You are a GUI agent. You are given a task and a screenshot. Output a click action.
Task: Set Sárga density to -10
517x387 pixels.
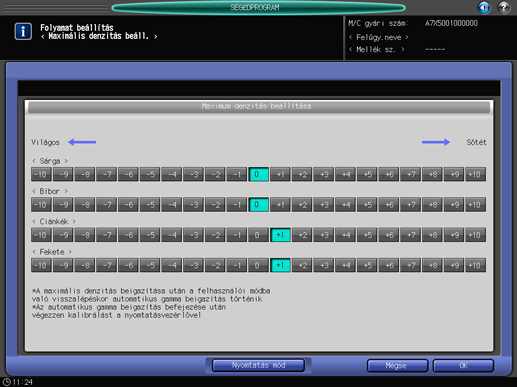[41, 174]
